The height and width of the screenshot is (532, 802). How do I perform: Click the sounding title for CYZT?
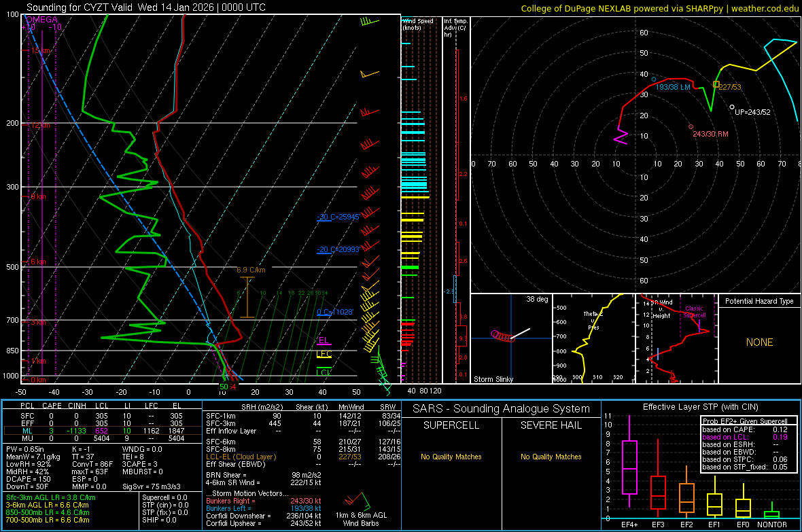click(x=145, y=7)
